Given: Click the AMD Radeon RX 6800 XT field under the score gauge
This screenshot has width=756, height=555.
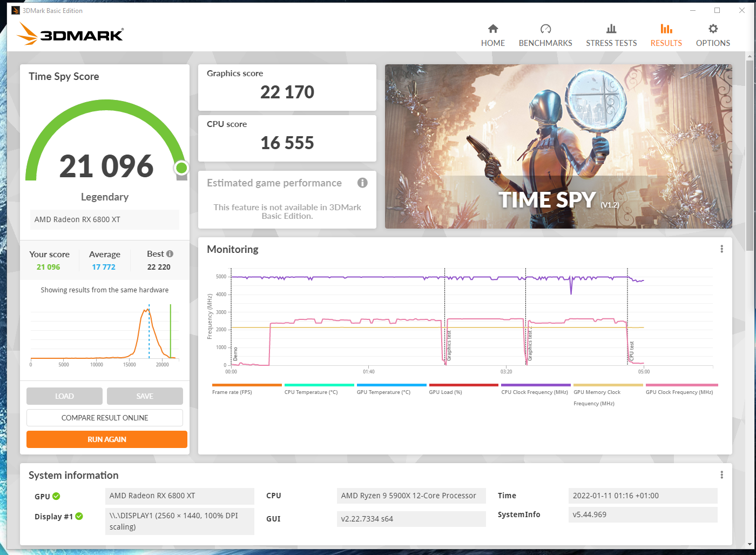Looking at the screenshot, I should 104,219.
